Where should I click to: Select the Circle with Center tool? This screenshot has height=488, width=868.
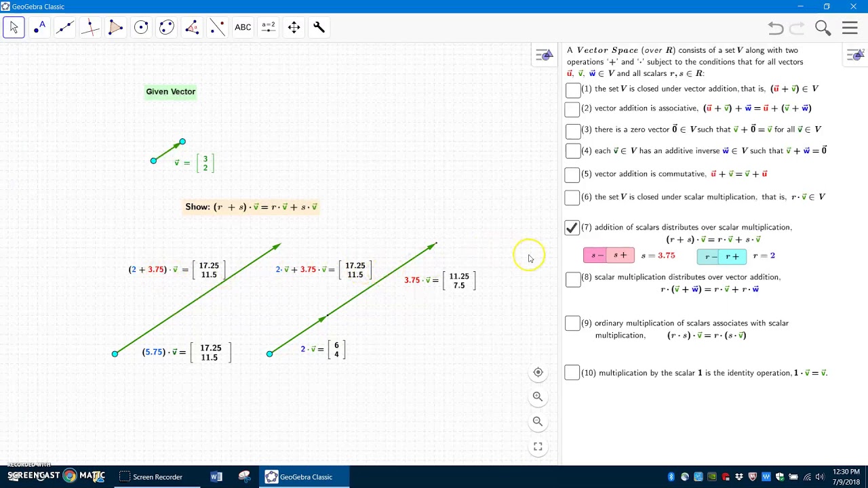(x=141, y=27)
